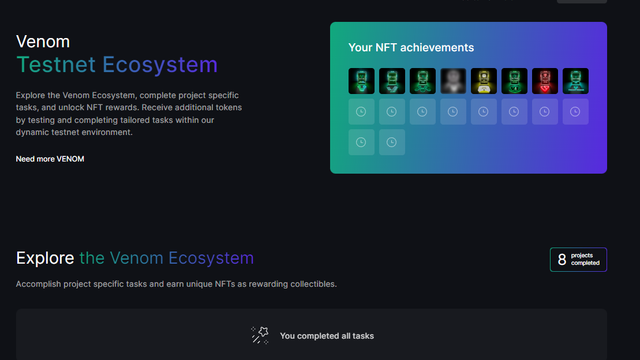Viewport: 640px width, 360px height.
Task: Click first pending clock slot, second row
Action: (361, 111)
